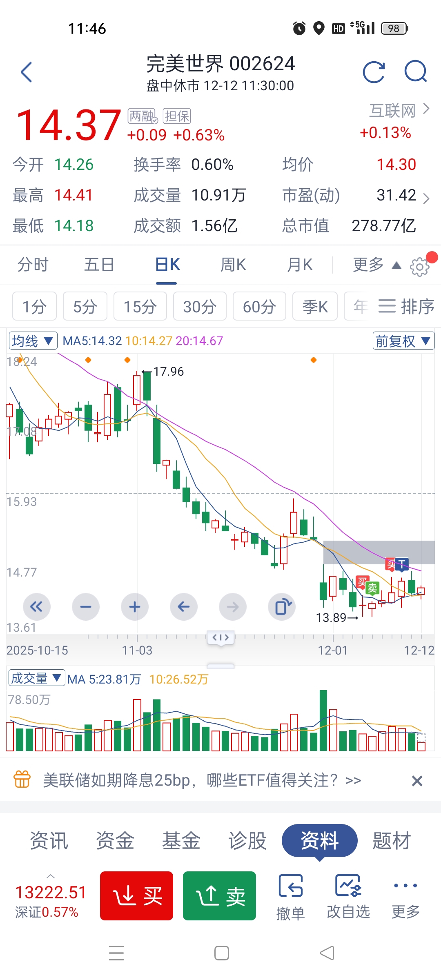
Task: Tap the back arrow icon
Action: 27,72
